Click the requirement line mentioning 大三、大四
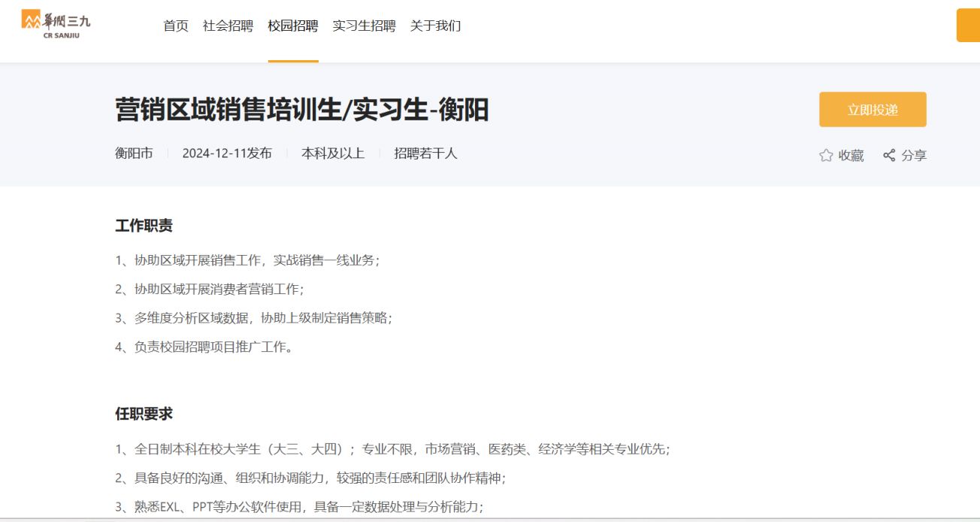 392,449
